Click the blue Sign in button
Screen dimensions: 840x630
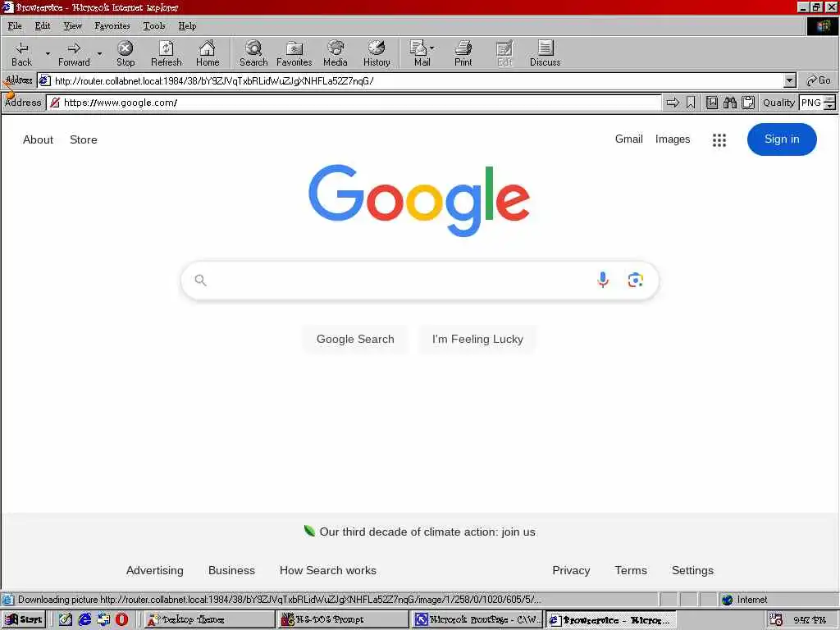[x=782, y=139]
